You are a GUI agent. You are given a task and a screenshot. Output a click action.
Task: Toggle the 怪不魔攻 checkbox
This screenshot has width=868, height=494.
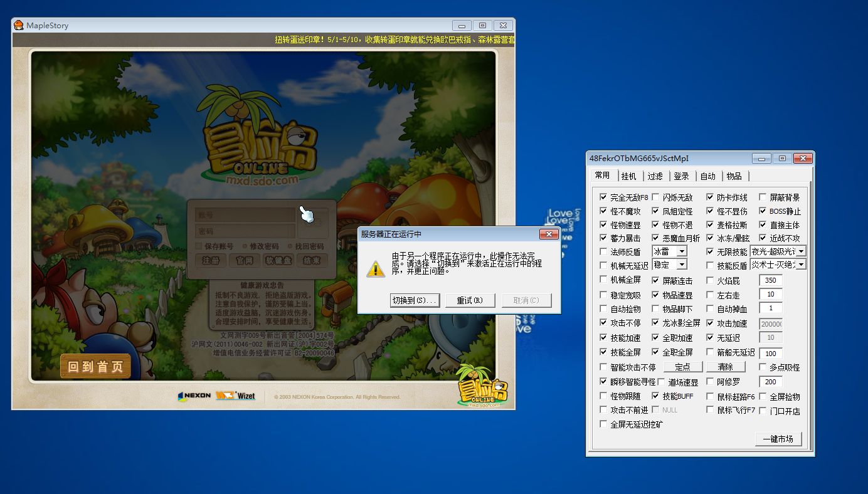tap(603, 211)
